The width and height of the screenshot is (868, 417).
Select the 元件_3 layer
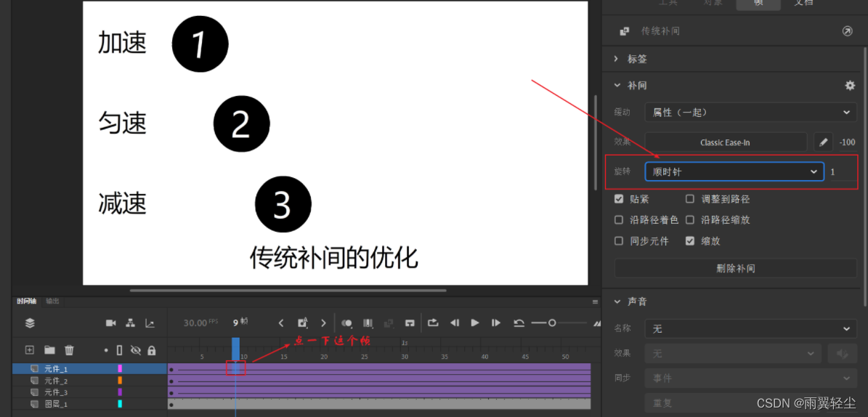click(89, 392)
